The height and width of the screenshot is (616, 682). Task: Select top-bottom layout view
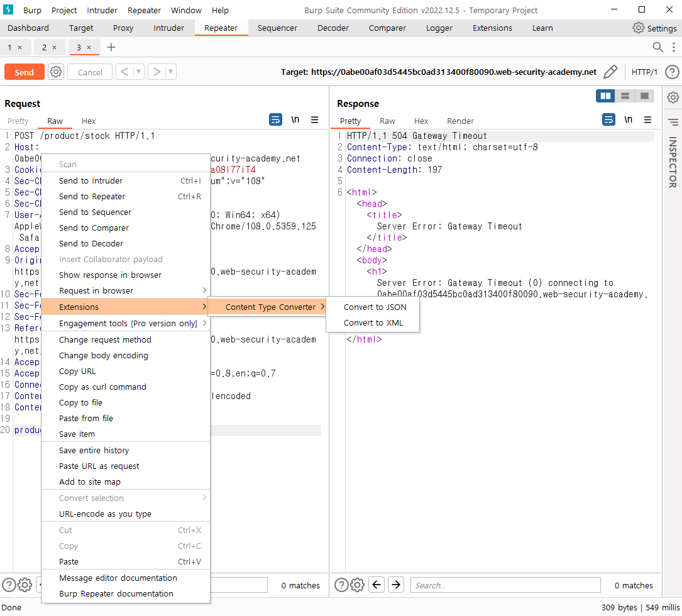[x=625, y=96]
